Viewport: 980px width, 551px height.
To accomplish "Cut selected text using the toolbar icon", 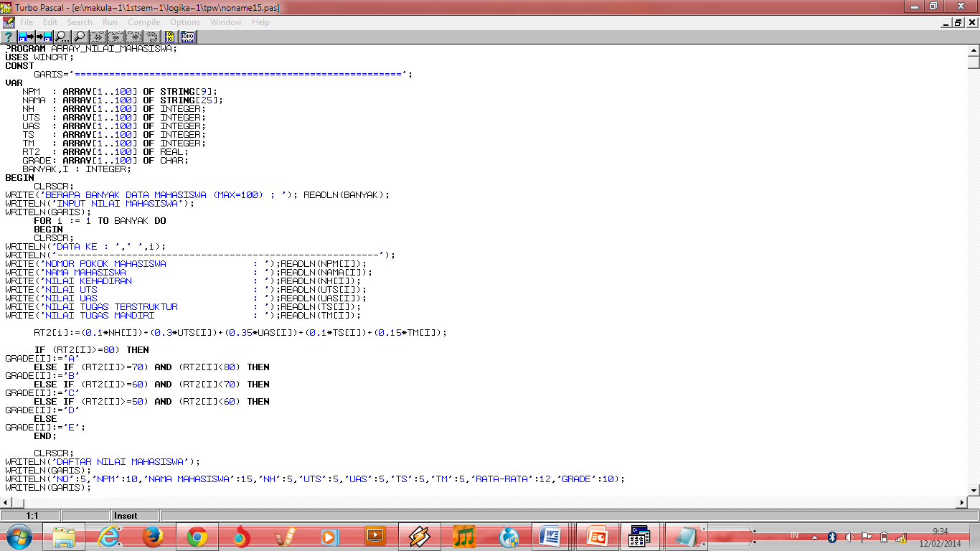I will tap(97, 37).
